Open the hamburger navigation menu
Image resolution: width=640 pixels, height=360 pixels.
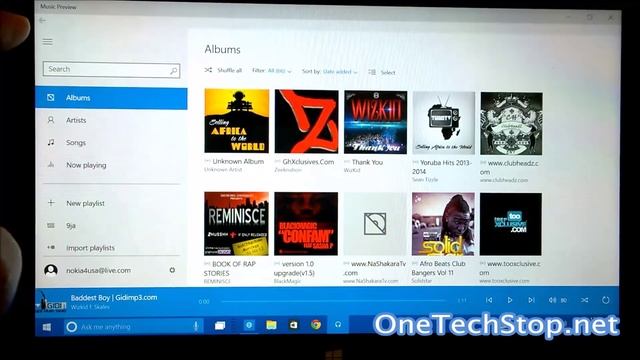click(x=48, y=42)
